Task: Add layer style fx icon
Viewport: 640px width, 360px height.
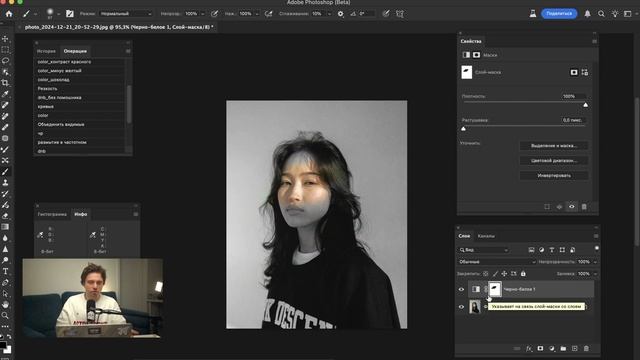Action: 529,349
